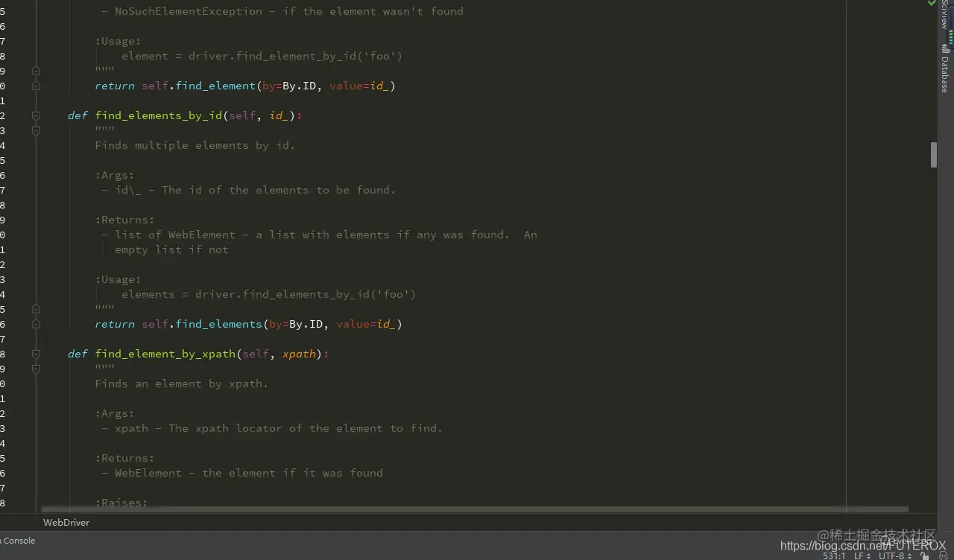Click 'empty list if not' docstring line
Screen dimensions: 954x560
tap(171, 249)
